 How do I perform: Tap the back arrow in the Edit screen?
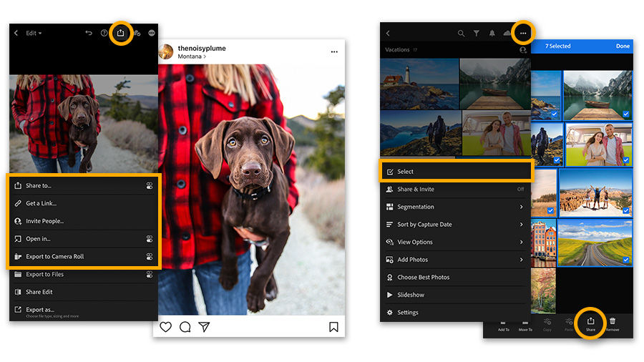(x=16, y=33)
